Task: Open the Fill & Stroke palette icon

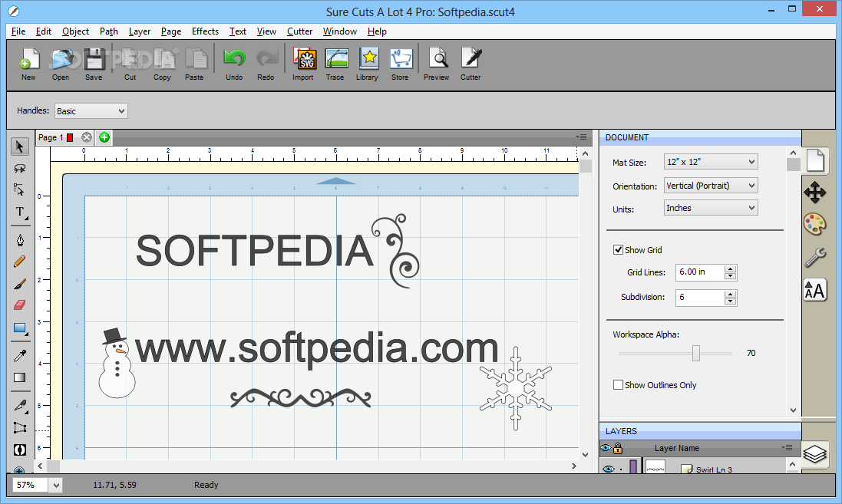Action: click(815, 224)
